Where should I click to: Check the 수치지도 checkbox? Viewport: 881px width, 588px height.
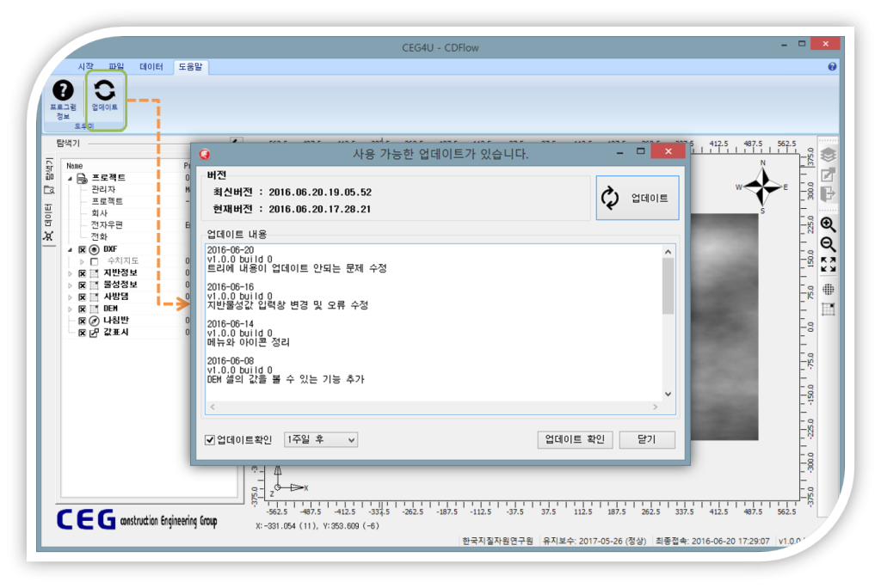pyautogui.click(x=95, y=261)
